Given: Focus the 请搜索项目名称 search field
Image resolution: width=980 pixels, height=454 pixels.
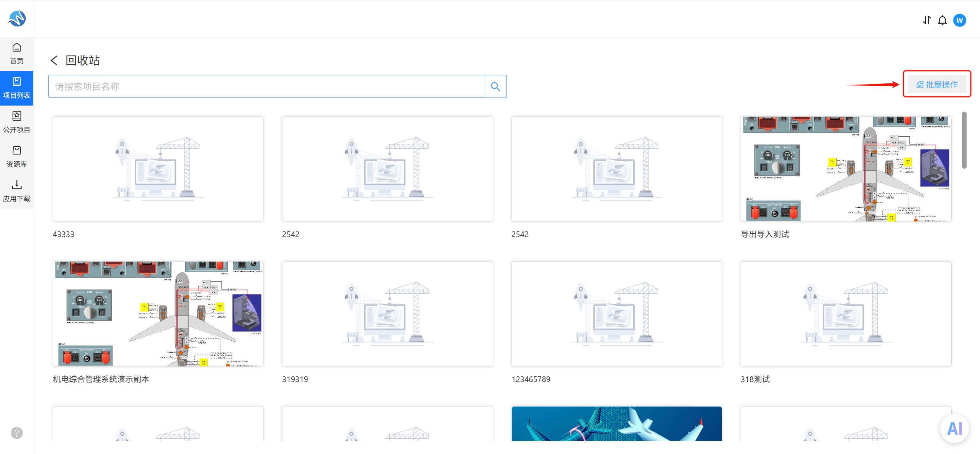Looking at the screenshot, I should click(266, 86).
